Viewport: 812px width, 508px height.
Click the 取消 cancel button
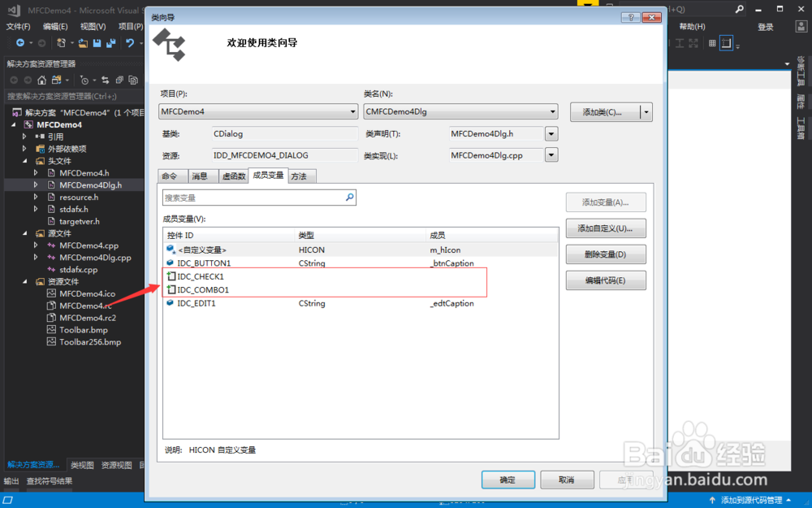pos(567,480)
